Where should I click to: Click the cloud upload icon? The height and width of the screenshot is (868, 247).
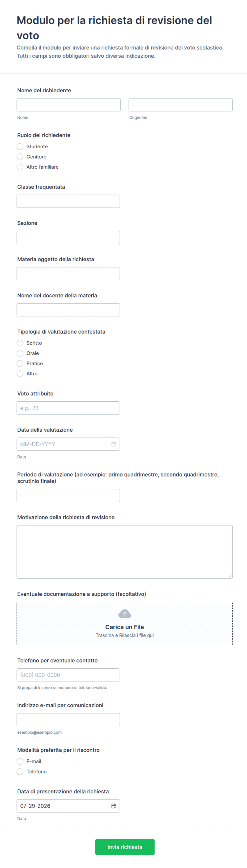(125, 614)
